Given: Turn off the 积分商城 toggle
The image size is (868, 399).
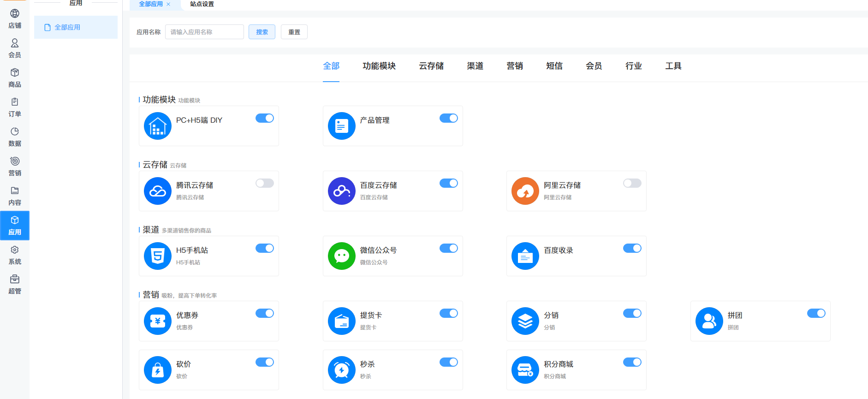Looking at the screenshot, I should tap(632, 362).
